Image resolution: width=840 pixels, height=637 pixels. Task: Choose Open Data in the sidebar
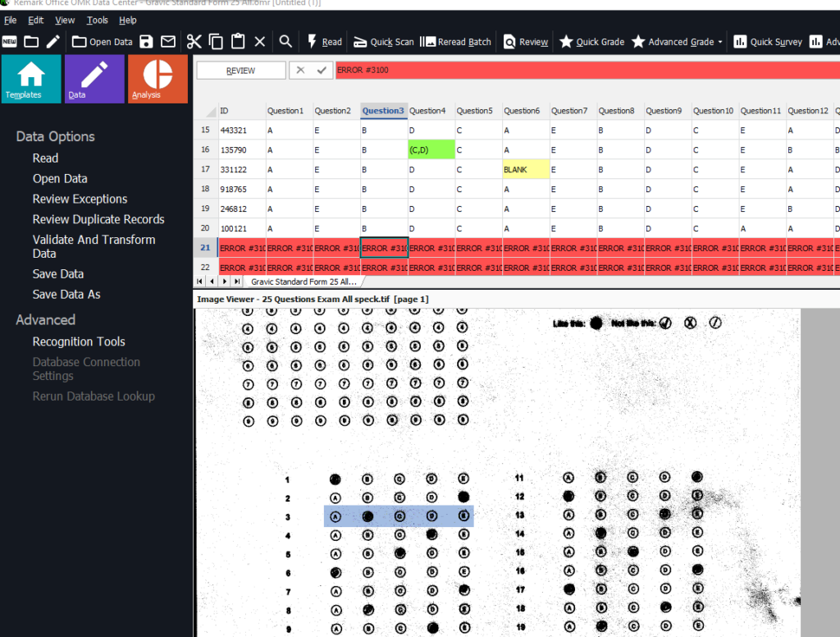pos(60,179)
